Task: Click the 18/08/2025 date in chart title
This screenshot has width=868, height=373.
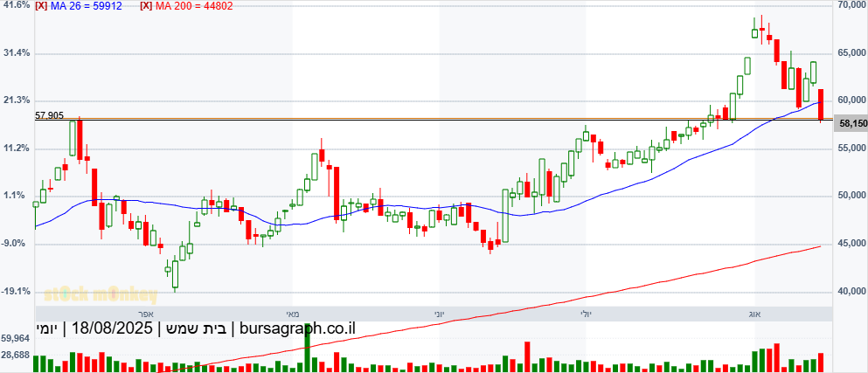Action: coord(113,328)
